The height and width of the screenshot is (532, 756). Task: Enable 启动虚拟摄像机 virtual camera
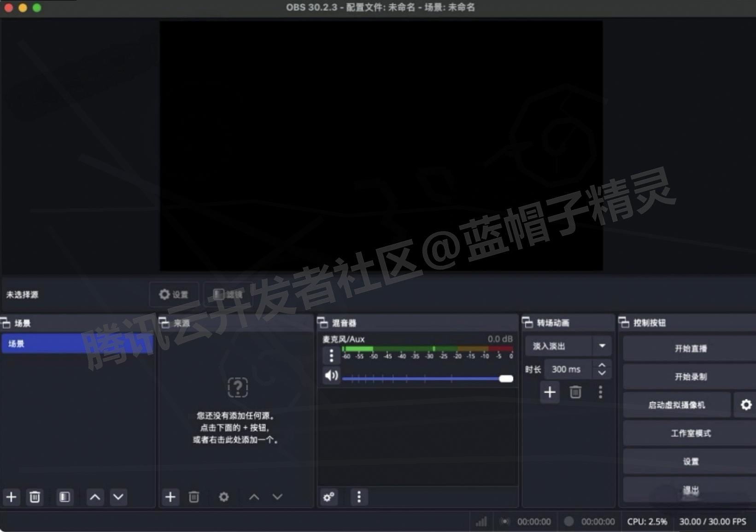(677, 404)
